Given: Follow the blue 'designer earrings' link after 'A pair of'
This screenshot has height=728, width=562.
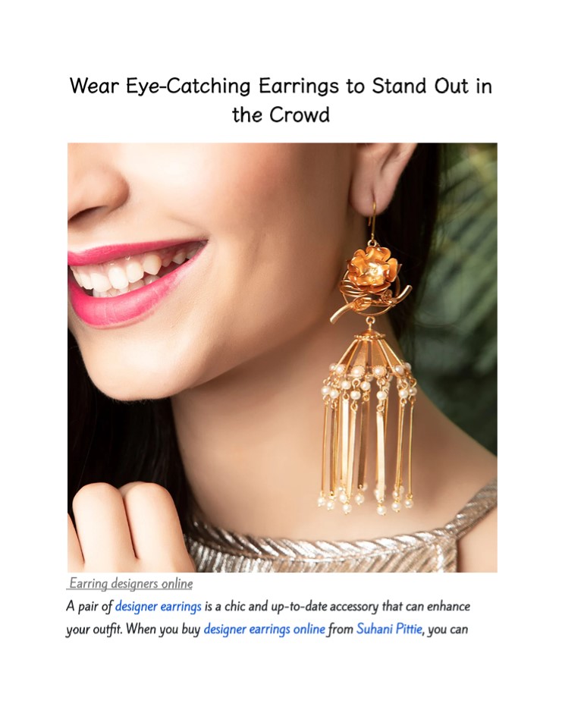Looking at the screenshot, I should coord(158,607).
